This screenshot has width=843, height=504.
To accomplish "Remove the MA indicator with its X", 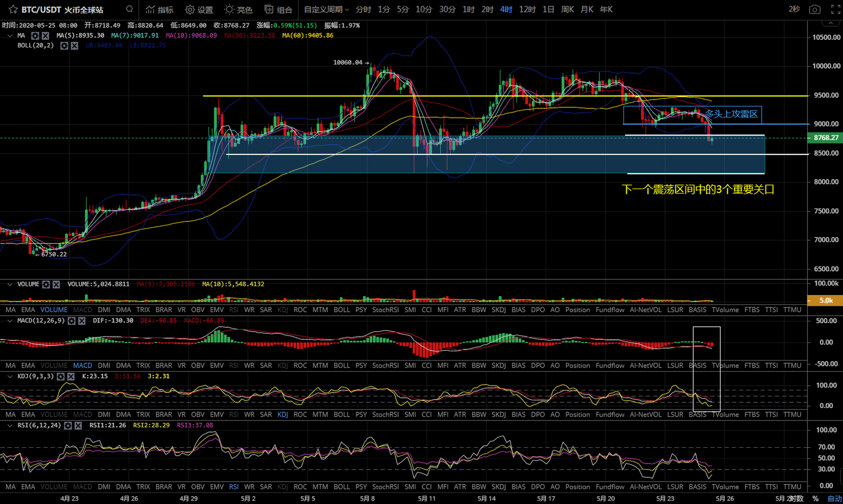I will [x=45, y=36].
